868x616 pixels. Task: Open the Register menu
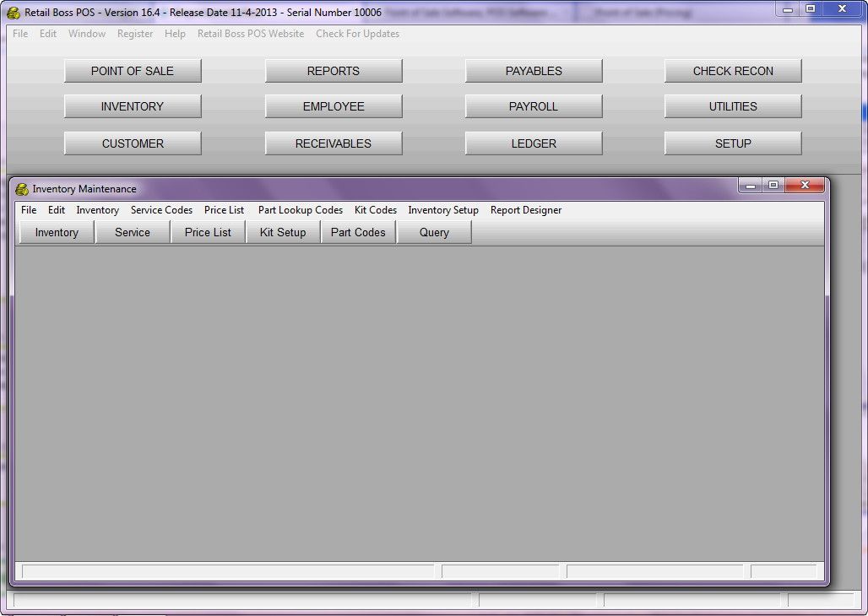[135, 34]
